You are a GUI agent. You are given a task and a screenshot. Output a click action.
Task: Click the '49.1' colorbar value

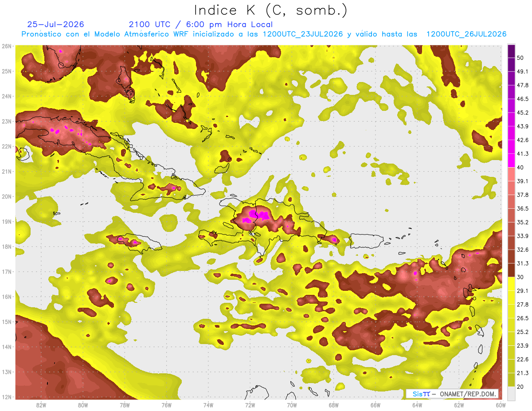coord(523,71)
